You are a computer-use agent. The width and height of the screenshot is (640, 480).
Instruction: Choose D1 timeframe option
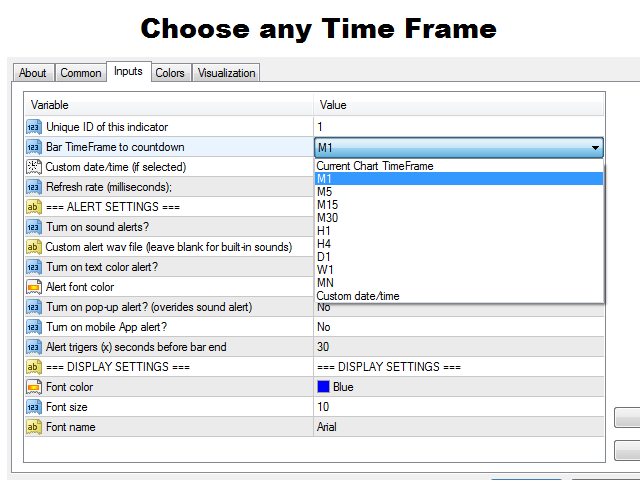(459, 257)
